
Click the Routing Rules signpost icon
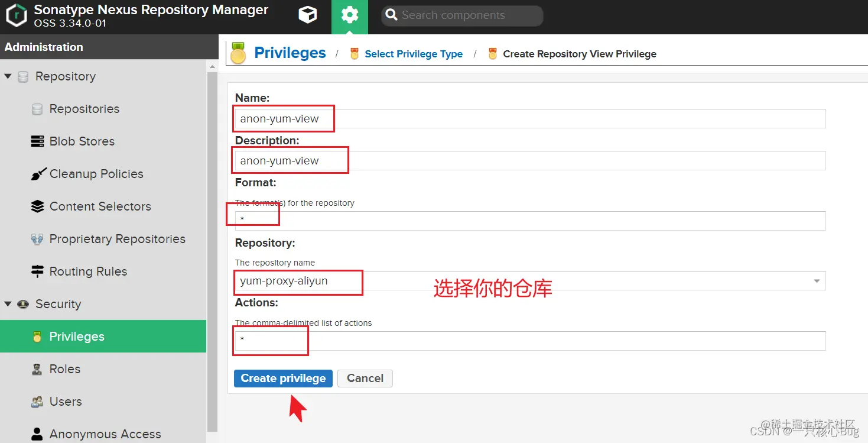tap(37, 271)
